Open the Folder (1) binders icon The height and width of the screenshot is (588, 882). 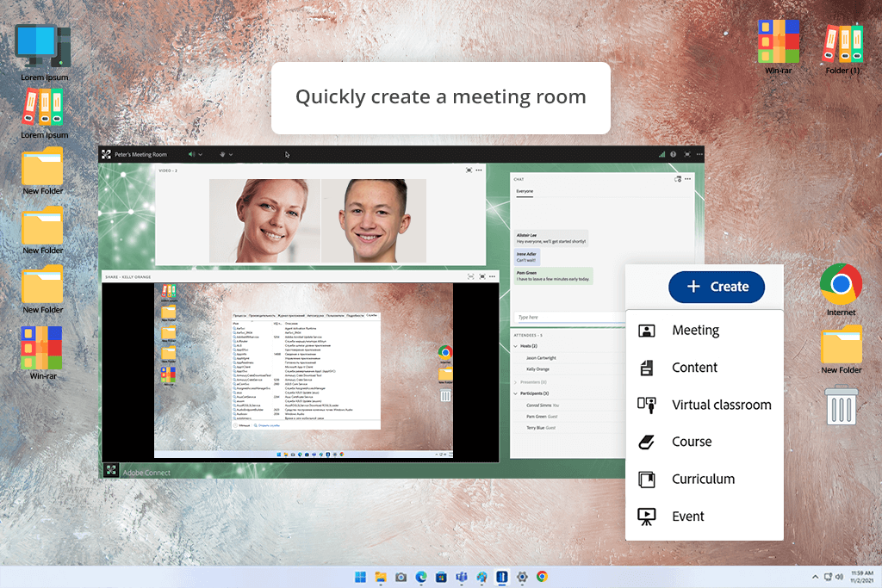842,48
